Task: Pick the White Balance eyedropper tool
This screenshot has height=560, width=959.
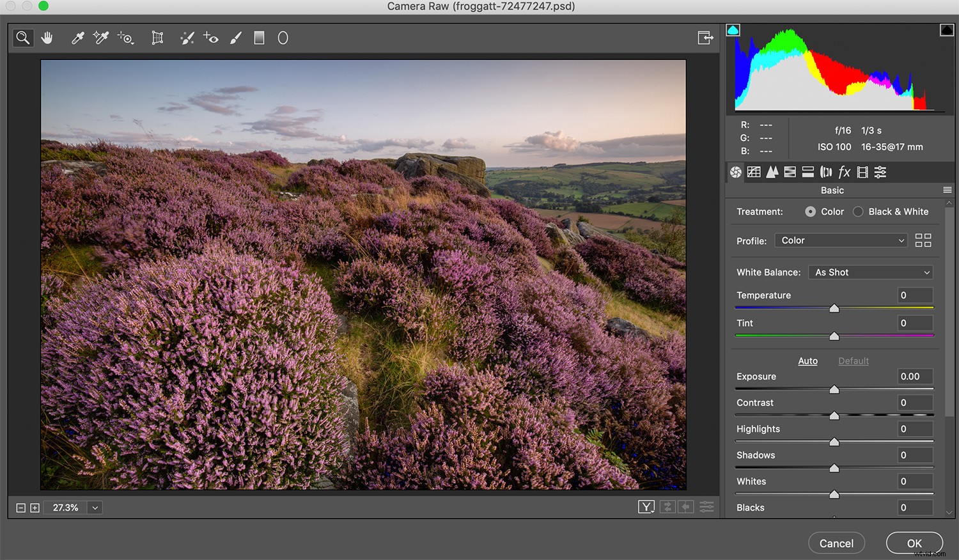Action: click(77, 38)
